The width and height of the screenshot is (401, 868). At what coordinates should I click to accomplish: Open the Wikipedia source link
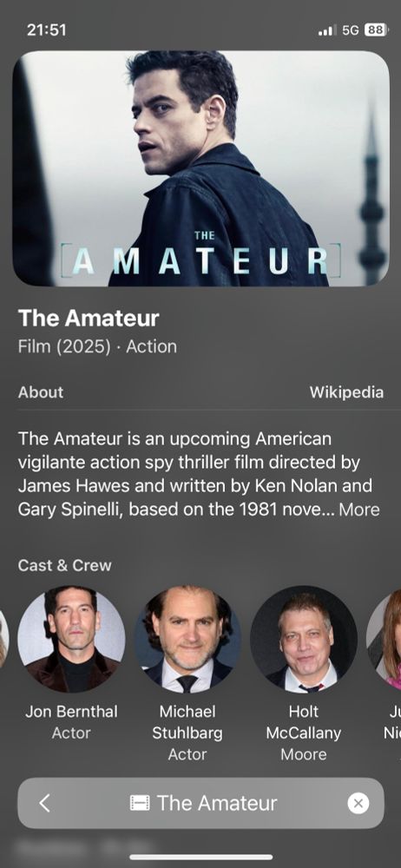[x=346, y=392]
